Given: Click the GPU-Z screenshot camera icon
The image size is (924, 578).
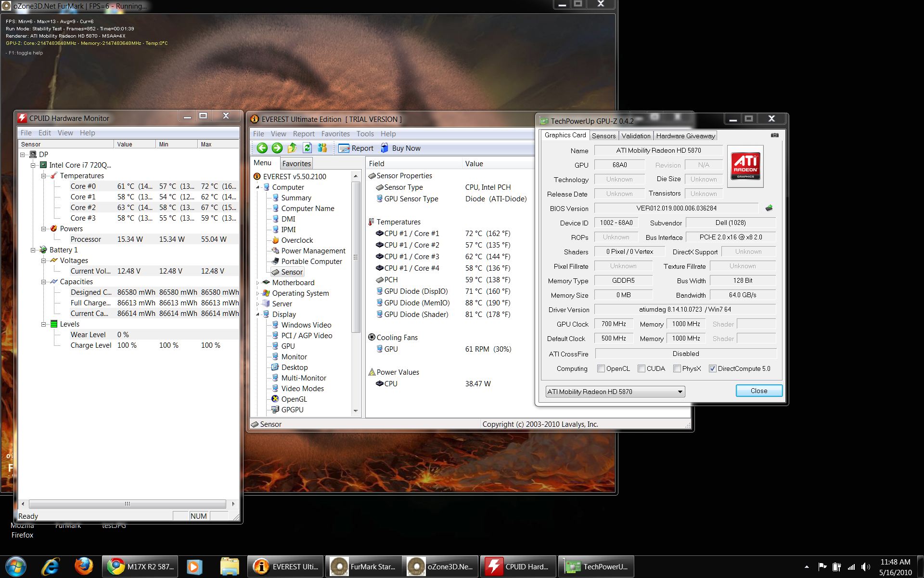Looking at the screenshot, I should pos(774,135).
